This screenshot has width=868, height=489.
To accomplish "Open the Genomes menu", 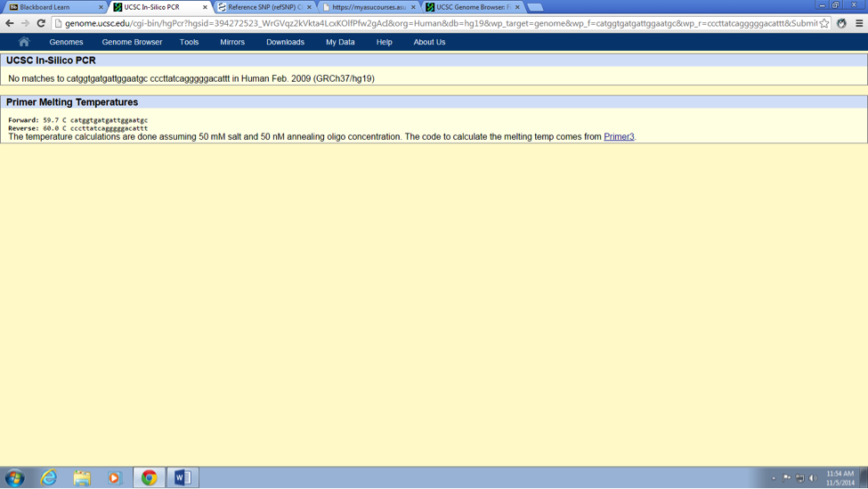I will pos(66,42).
